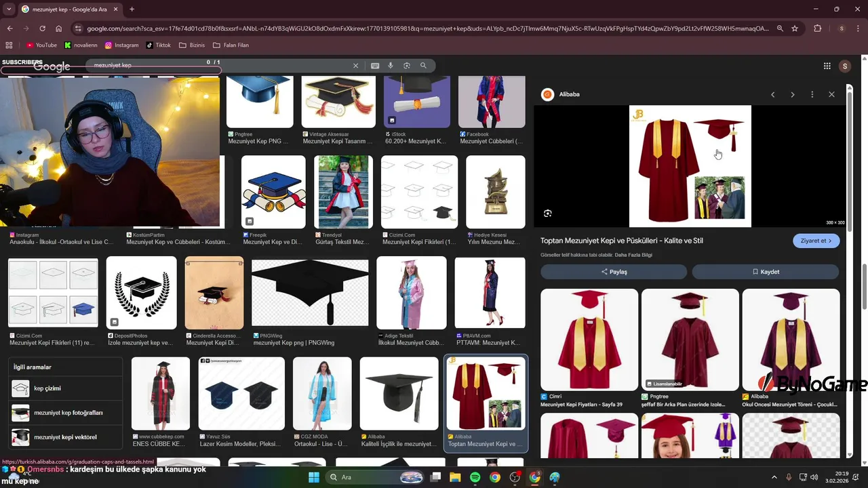Clear the Google search box with the X
The image size is (868, 488).
[x=355, y=66]
